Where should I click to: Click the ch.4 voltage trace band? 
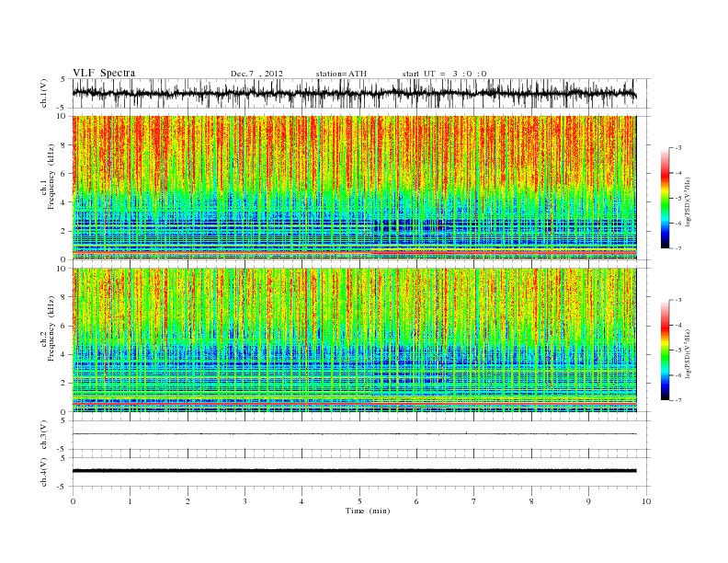pyautogui.click(x=354, y=471)
